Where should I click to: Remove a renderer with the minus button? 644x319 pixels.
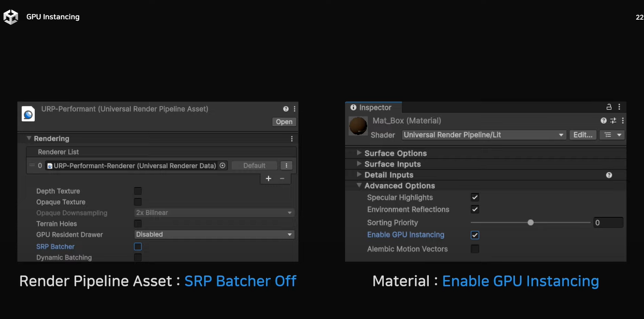(282, 178)
